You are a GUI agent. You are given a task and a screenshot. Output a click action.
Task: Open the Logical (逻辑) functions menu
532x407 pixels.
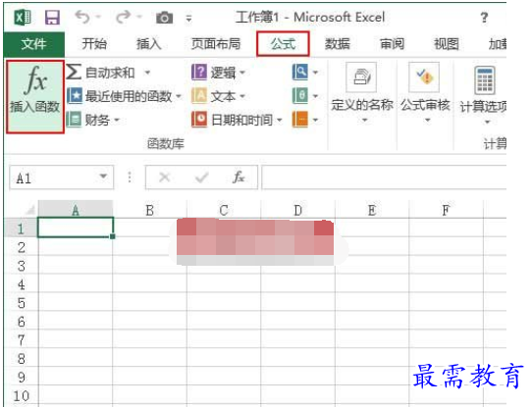tap(219, 73)
